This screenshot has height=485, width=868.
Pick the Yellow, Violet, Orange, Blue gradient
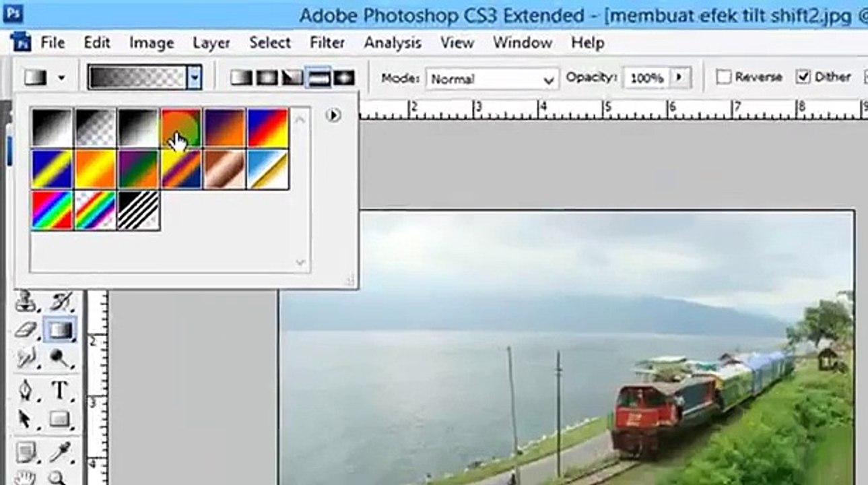(181, 169)
